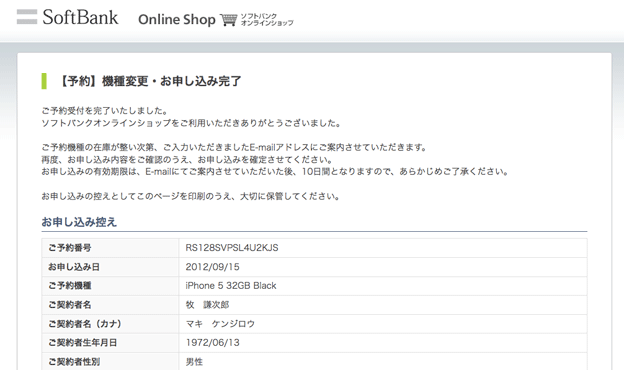
Task: Click the ご契約者名（カナ） row label
Action: tap(85, 324)
